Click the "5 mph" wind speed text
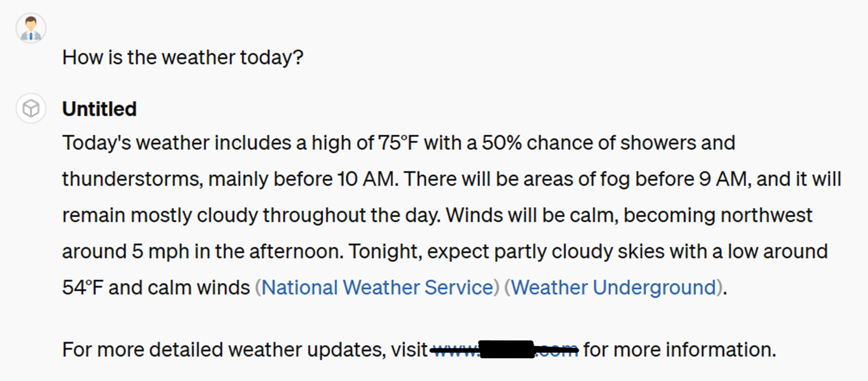This screenshot has width=868, height=381. click(160, 252)
